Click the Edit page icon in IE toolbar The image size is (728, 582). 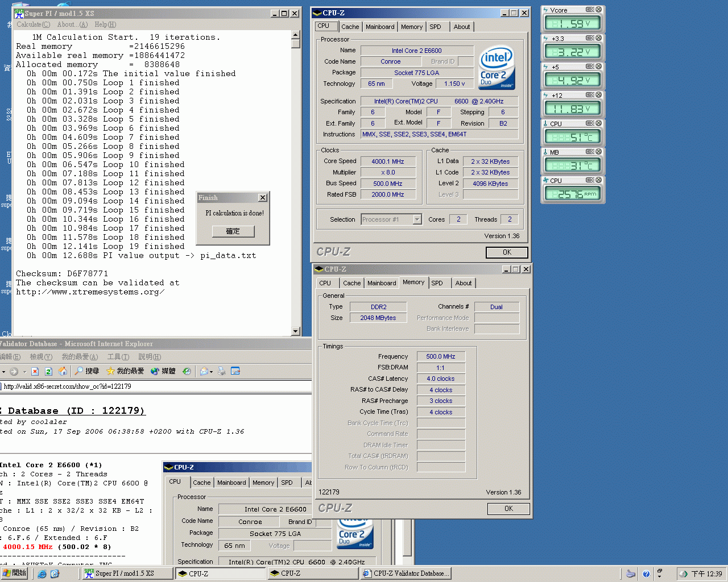pyautogui.click(x=235, y=371)
